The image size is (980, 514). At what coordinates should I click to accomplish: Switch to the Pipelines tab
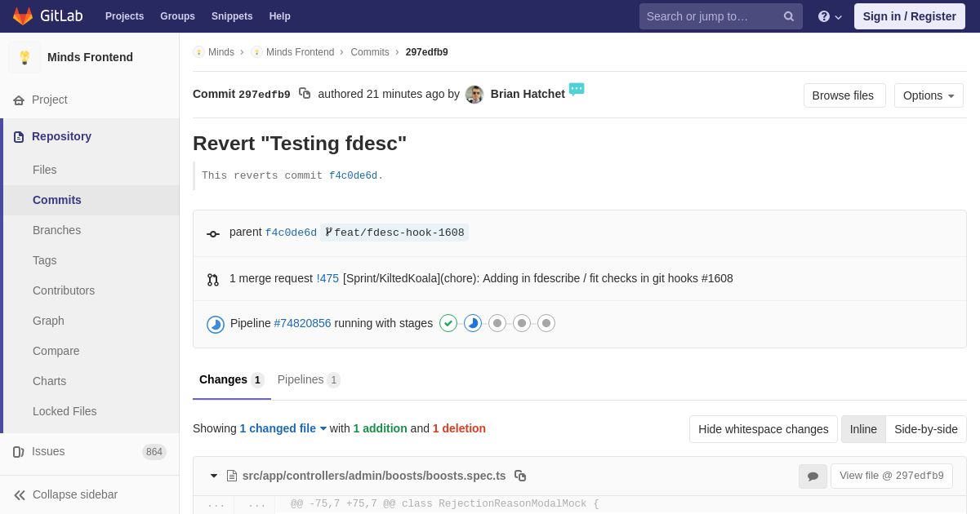coord(309,380)
